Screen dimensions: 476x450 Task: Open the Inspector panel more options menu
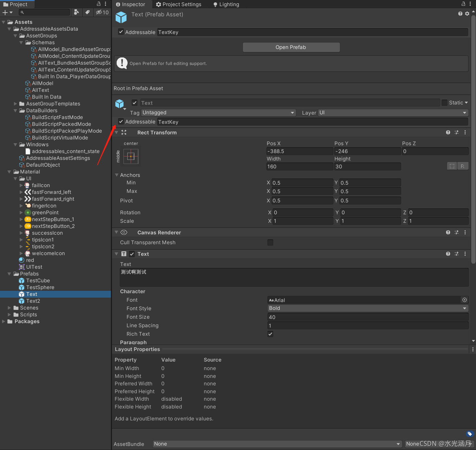tap(471, 4)
